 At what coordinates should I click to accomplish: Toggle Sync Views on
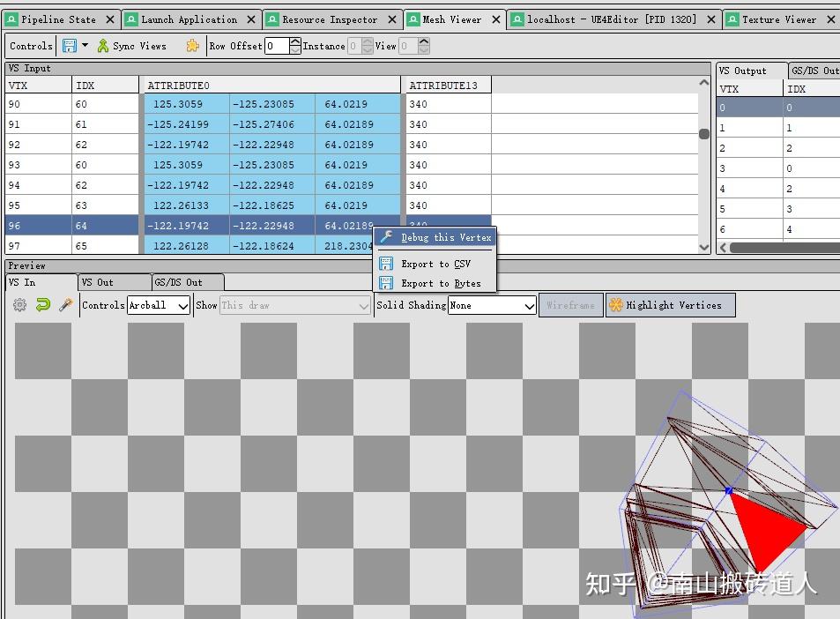pyautogui.click(x=129, y=46)
